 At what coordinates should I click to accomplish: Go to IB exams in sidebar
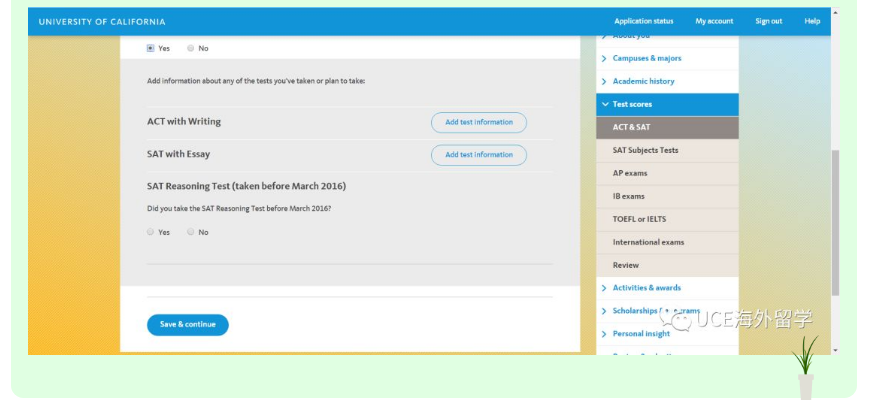pyautogui.click(x=629, y=196)
